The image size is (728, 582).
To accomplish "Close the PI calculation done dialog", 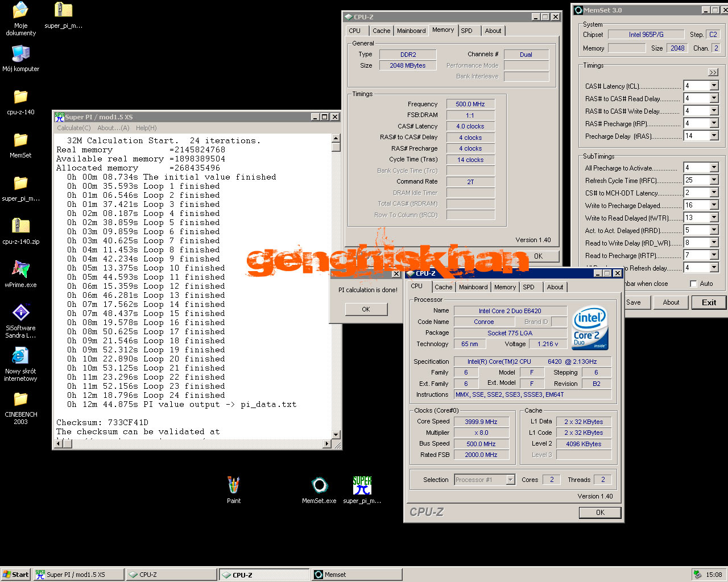I will [x=396, y=274].
